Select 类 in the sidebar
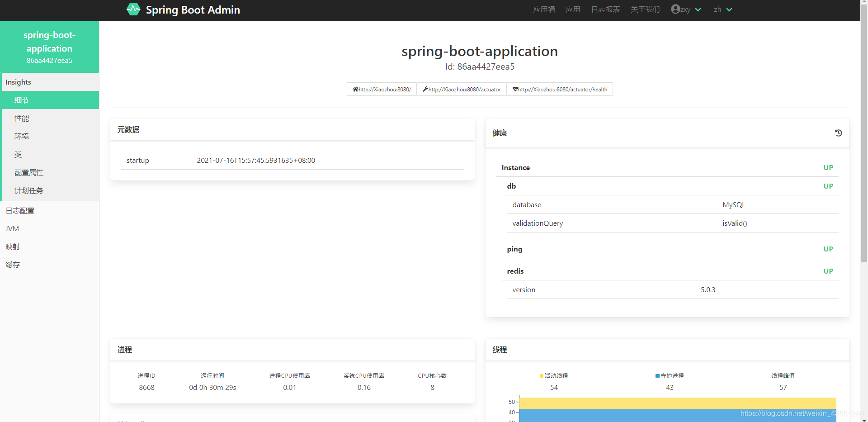Screen dimensions: 868x422 tap(50, 154)
